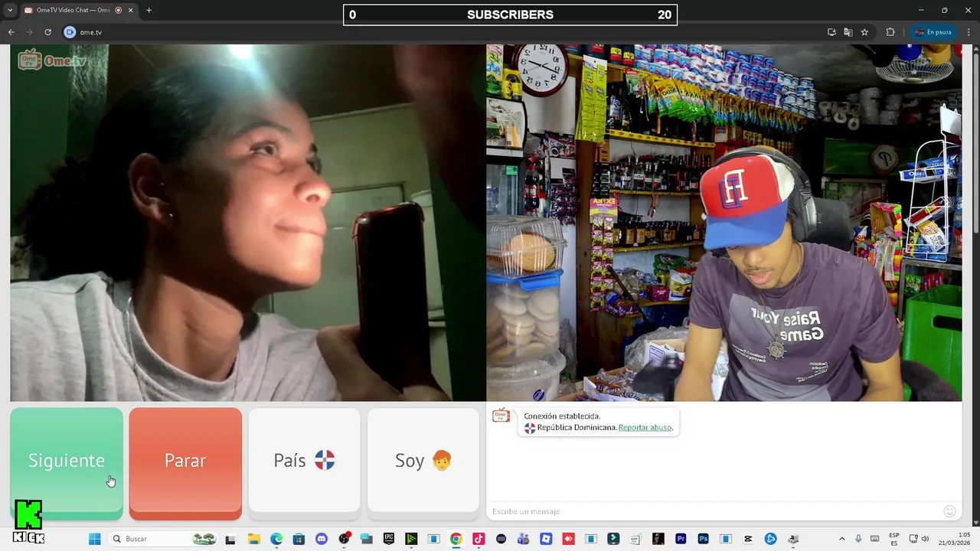Image resolution: width=980 pixels, height=551 pixels.
Task: Click the SUBSCRIBERS counter overlay
Action: (510, 15)
